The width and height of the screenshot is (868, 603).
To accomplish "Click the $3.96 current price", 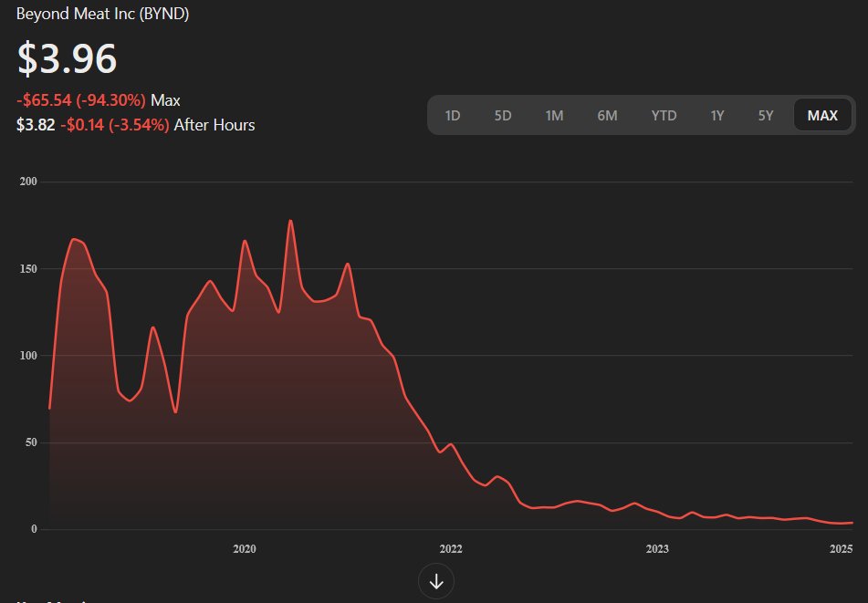I will pyautogui.click(x=67, y=58).
